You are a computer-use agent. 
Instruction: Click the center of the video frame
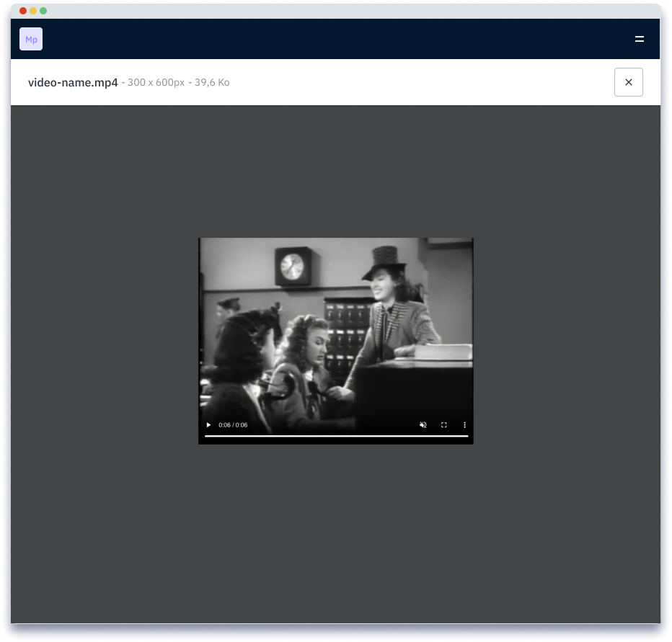point(336,340)
